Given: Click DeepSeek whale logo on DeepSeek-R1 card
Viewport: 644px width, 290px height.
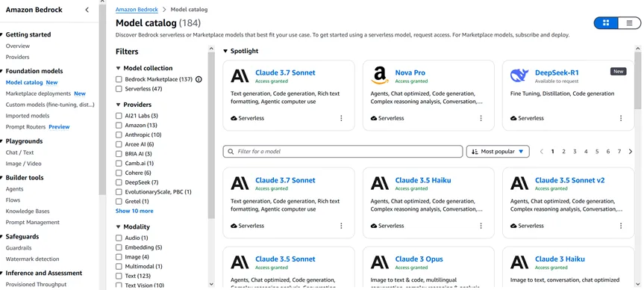Looking at the screenshot, I should click(519, 75).
